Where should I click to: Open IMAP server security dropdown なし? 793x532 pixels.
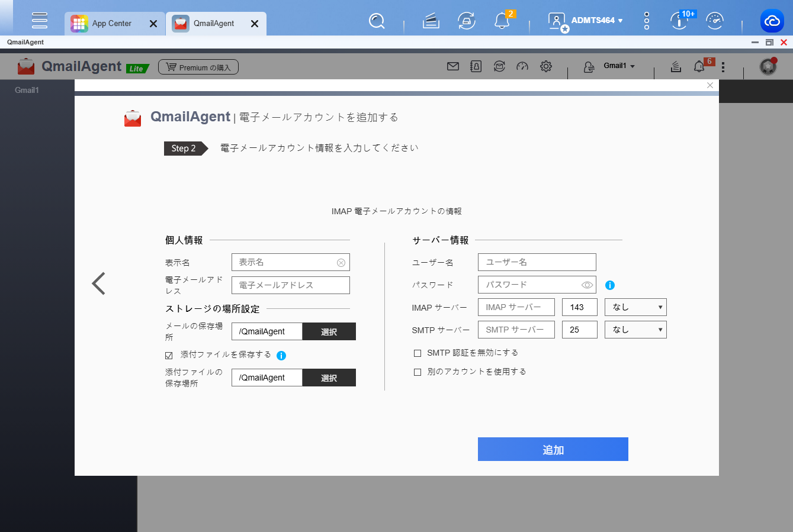(635, 307)
